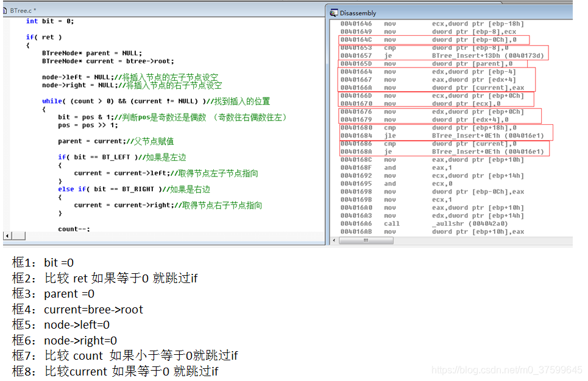Click 'BTree_Insert+13Dh (0040173d)' jump target

(488, 56)
